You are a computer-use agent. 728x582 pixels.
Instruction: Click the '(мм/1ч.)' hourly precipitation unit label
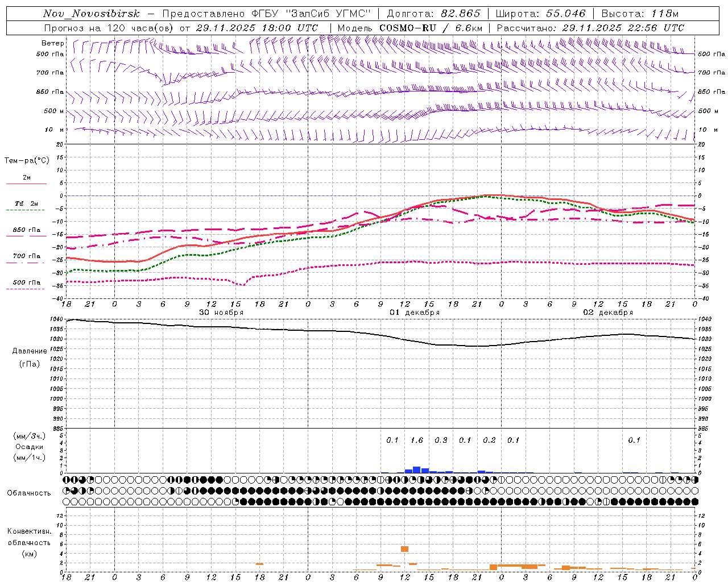click(x=30, y=458)
